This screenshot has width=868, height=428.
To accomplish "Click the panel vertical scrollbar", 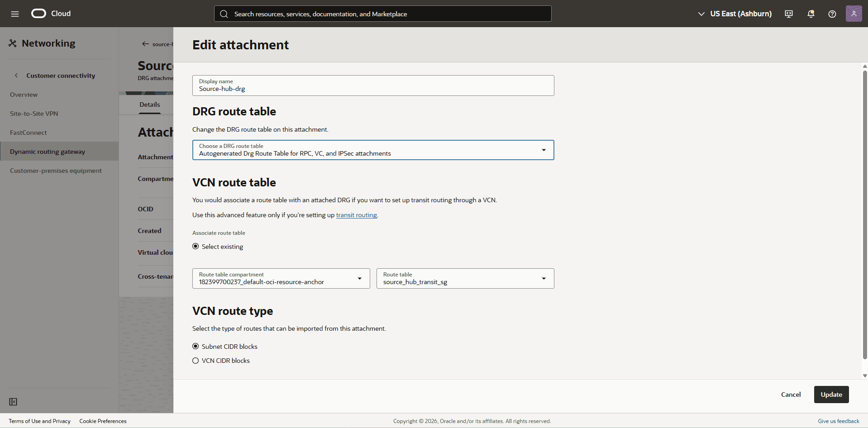I will (865, 215).
